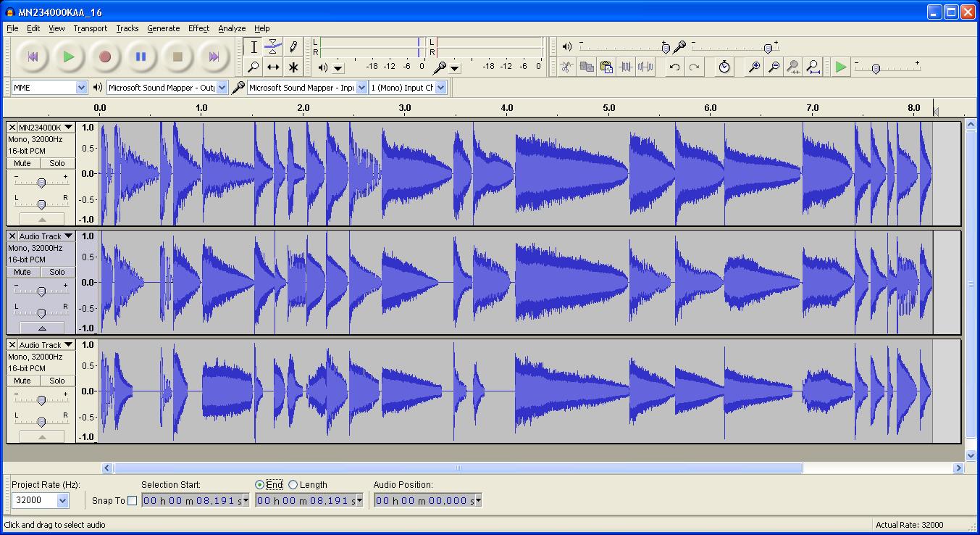This screenshot has height=535, width=980.
Task: Open the File menu
Action: 12,28
